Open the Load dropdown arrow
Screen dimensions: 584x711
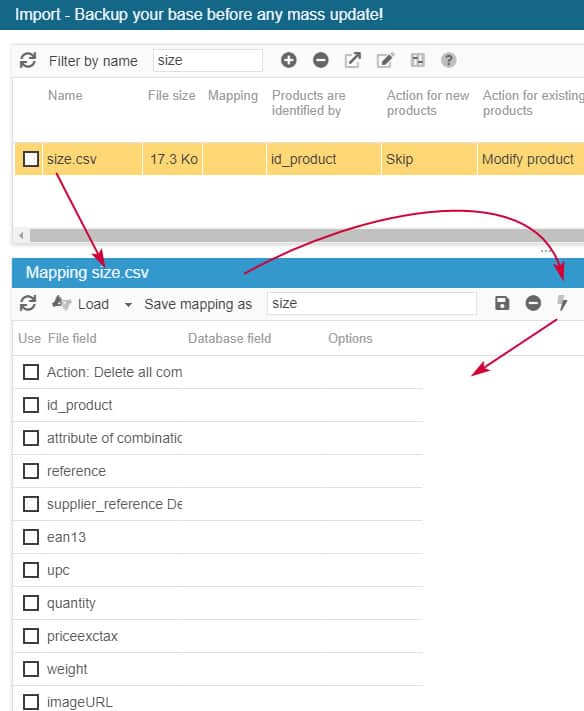[x=128, y=304]
